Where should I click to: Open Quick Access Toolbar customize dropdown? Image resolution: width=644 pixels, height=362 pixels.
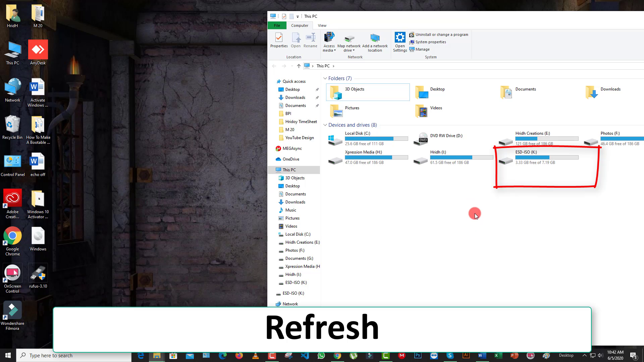(298, 16)
